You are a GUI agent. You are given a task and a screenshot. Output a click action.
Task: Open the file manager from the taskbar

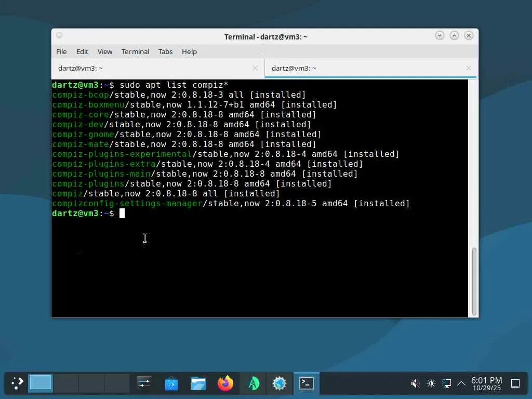pos(198,383)
